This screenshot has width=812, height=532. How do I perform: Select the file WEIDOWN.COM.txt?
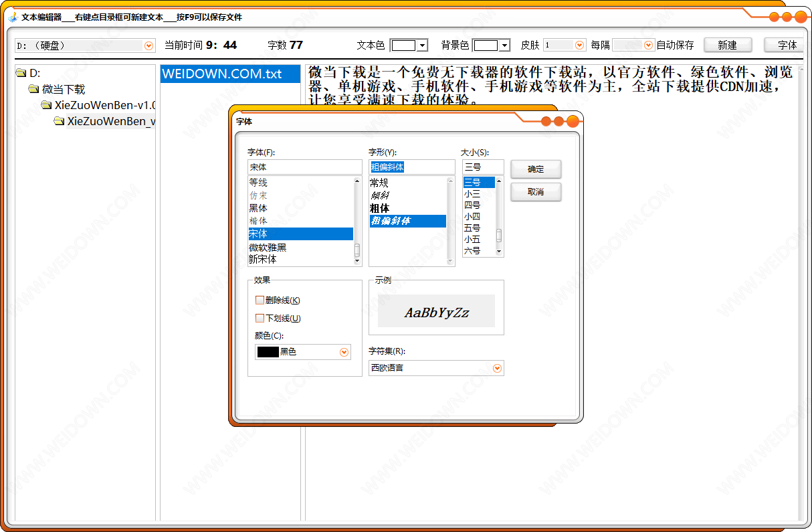[230, 74]
